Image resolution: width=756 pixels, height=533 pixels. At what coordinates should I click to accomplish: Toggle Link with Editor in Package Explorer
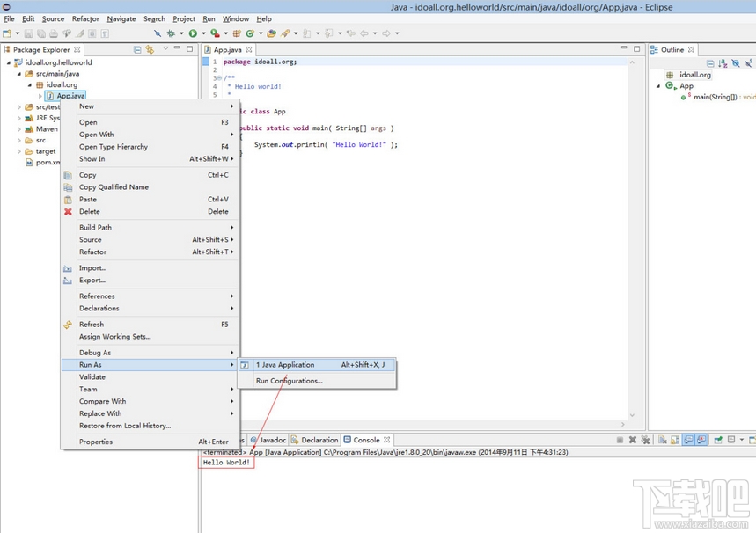[x=150, y=50]
